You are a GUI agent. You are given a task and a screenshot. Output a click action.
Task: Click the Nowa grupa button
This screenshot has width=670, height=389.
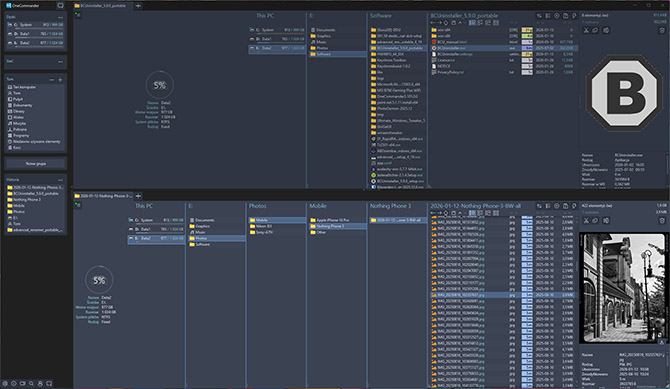pyautogui.click(x=35, y=163)
